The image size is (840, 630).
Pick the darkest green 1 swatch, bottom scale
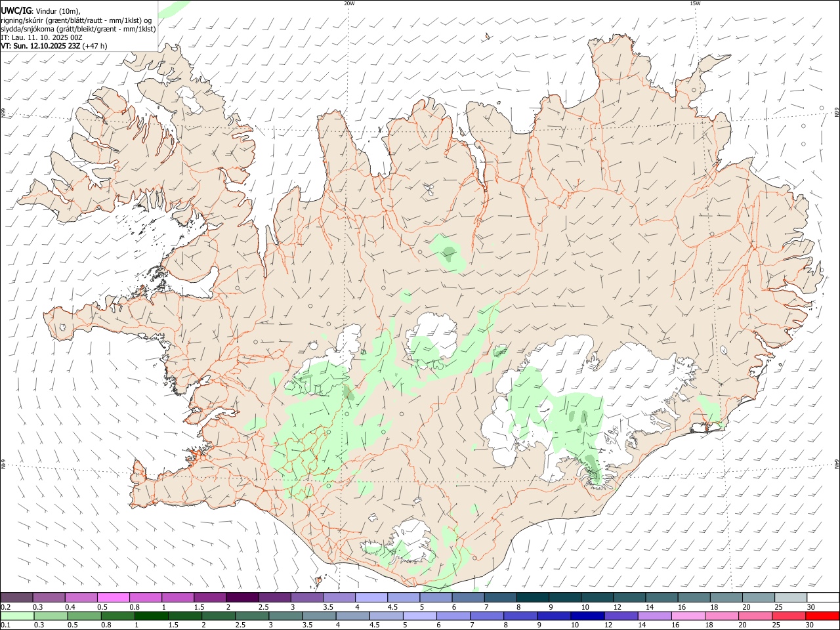point(151,616)
